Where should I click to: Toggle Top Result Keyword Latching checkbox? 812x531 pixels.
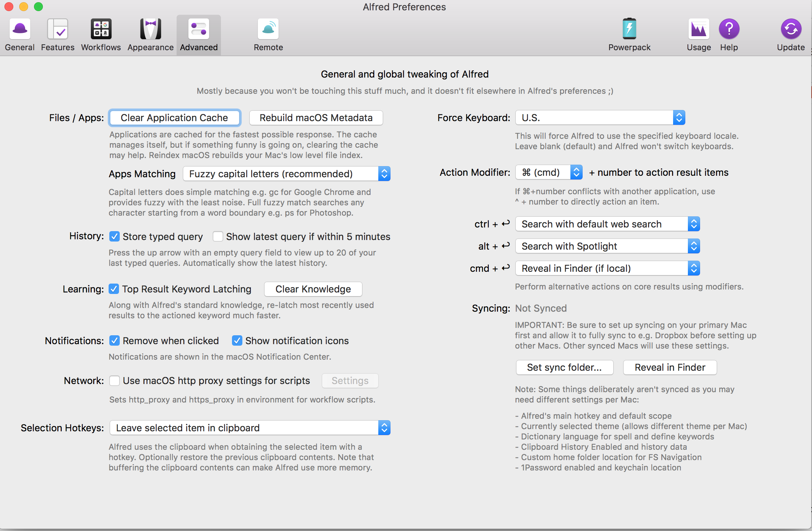pos(114,289)
